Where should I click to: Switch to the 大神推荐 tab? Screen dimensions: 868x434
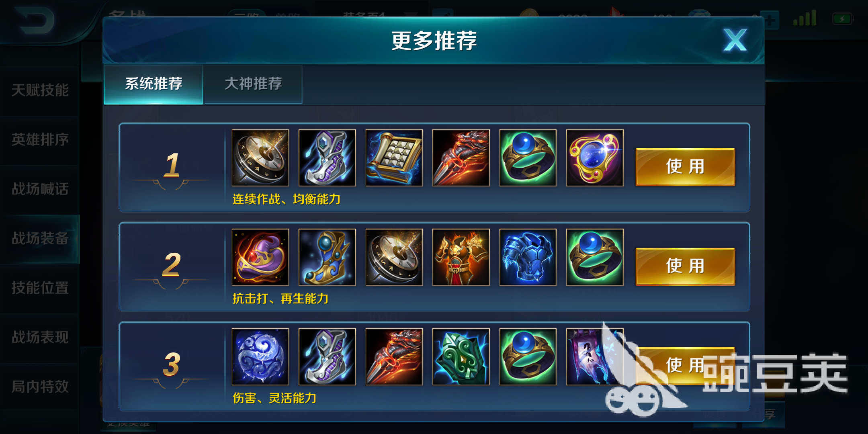pyautogui.click(x=253, y=84)
